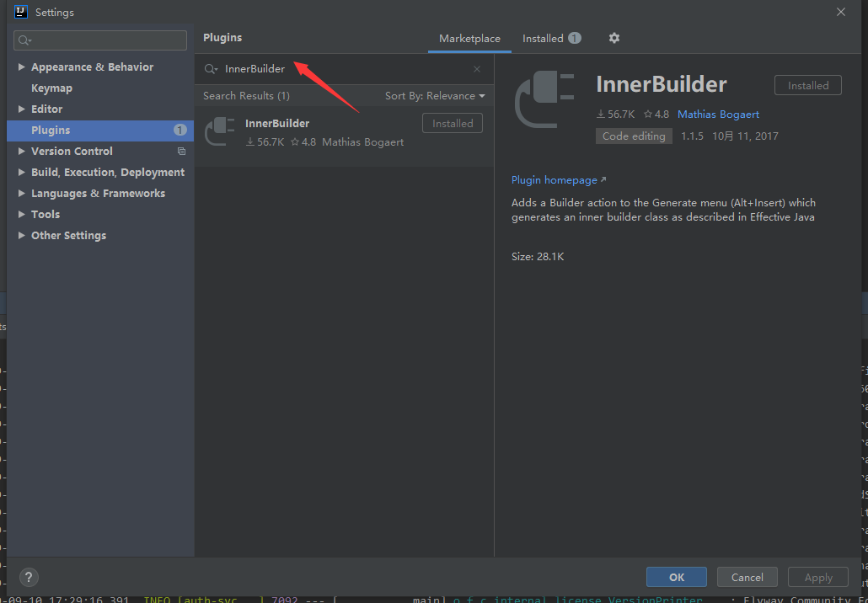The height and width of the screenshot is (603, 868).
Task: Focus the plugin search field containing InnerBuilder
Action: pyautogui.click(x=344, y=69)
